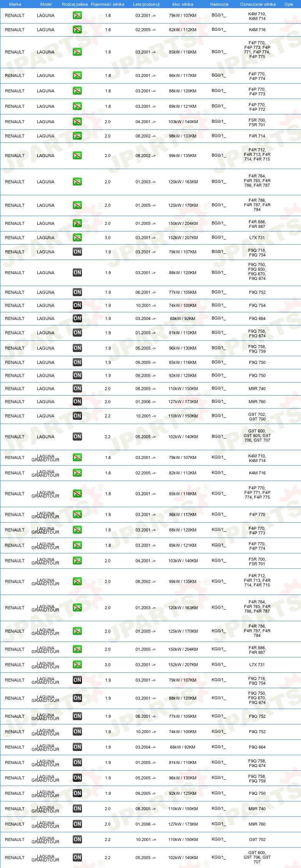The height and width of the screenshot is (868, 301).
Task: Click the Oznaczenie silnika column header
Action: [258, 4]
